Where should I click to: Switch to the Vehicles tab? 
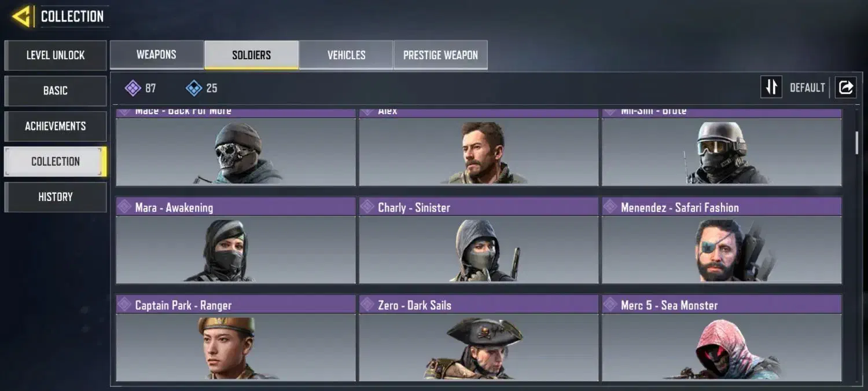(346, 55)
